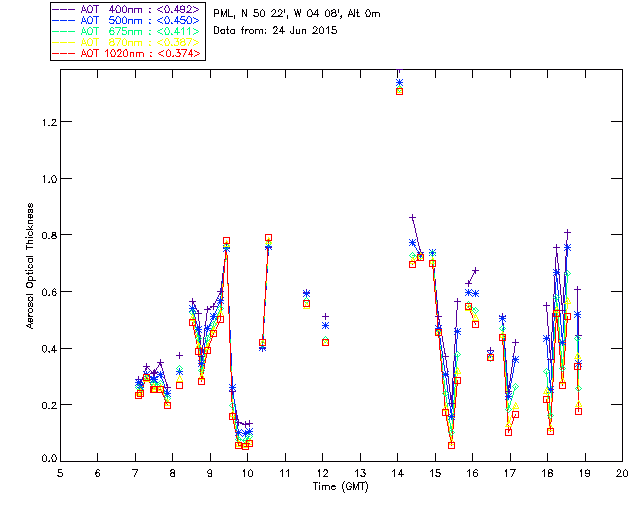Viewport: 640px width, 512px height.
Task: Click the y-axis tick label 1.2
Action: 42,122
